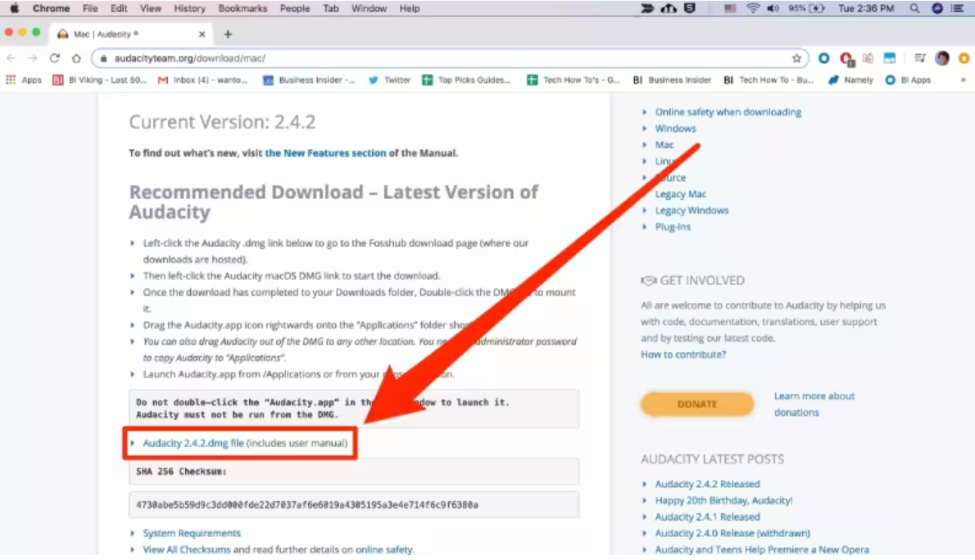Read the Audacity 2.4.2 Released post

[x=708, y=484]
